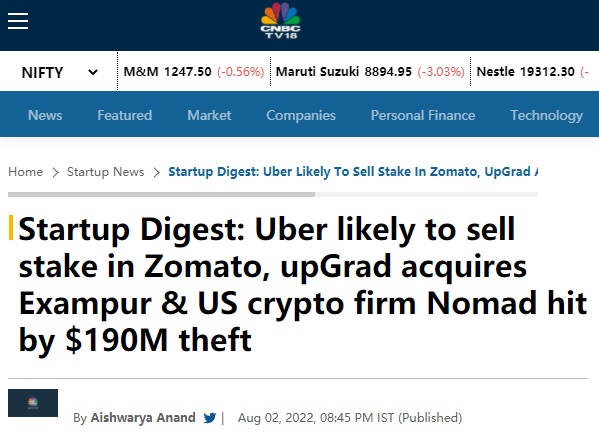Screen dimensions: 599x442
Task: Open the hamburger menu icon
Action: (18, 21)
